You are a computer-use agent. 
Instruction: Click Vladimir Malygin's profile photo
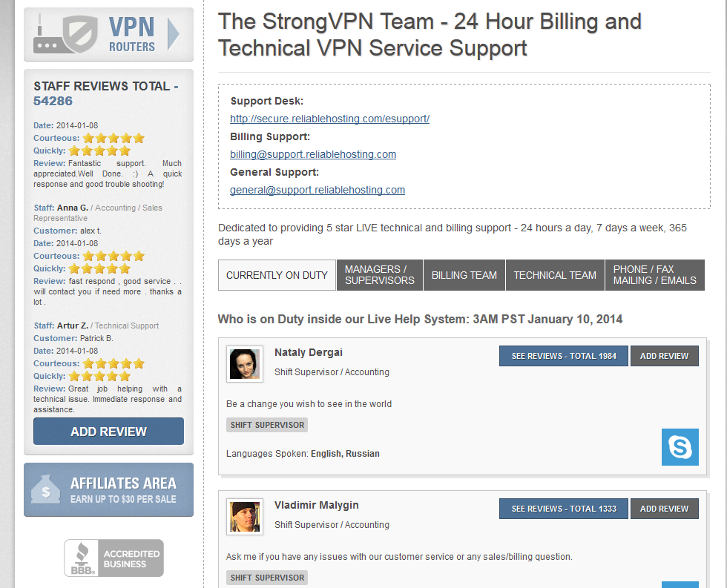[x=245, y=517]
